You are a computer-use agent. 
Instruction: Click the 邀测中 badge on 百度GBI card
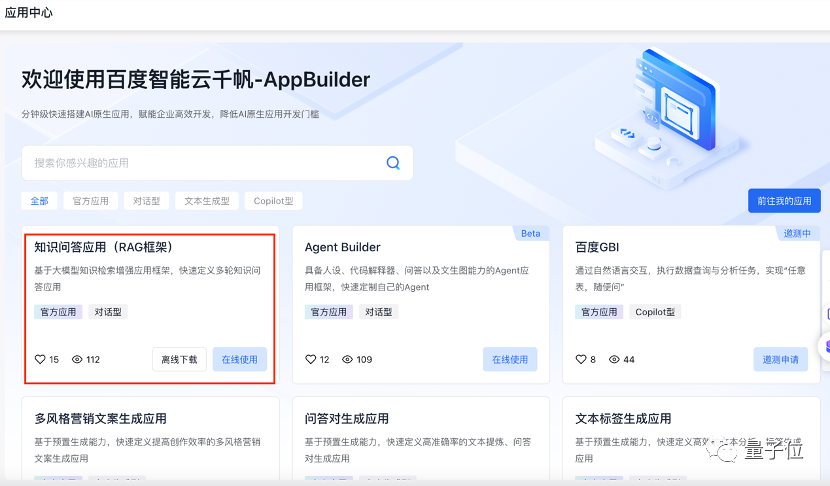797,233
